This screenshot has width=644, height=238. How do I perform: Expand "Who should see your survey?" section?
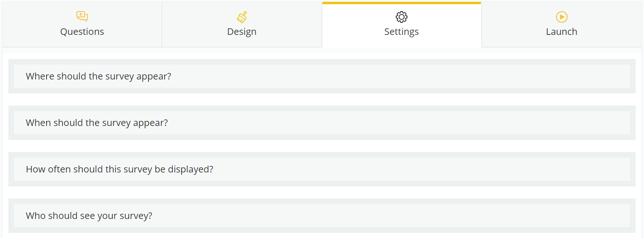pos(322,216)
